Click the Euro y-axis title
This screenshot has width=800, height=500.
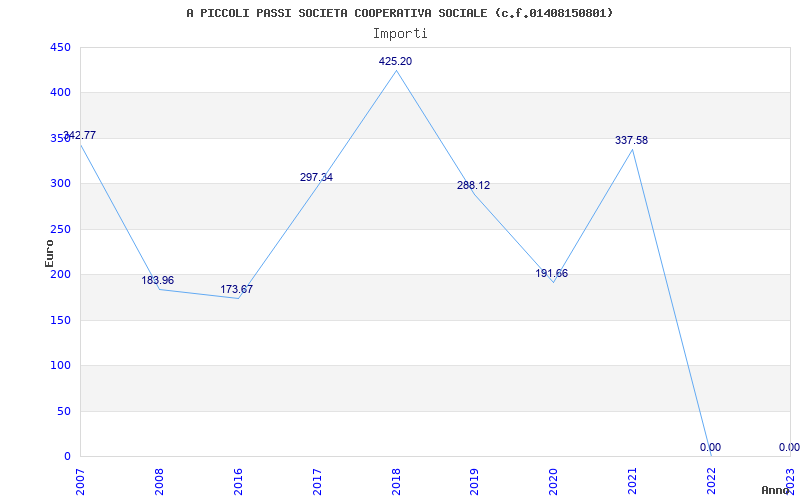coord(49,253)
